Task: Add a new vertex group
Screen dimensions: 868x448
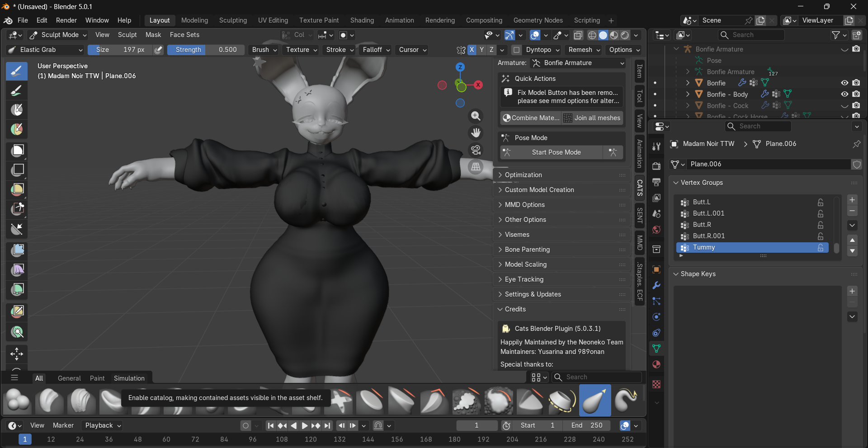Action: pyautogui.click(x=852, y=200)
